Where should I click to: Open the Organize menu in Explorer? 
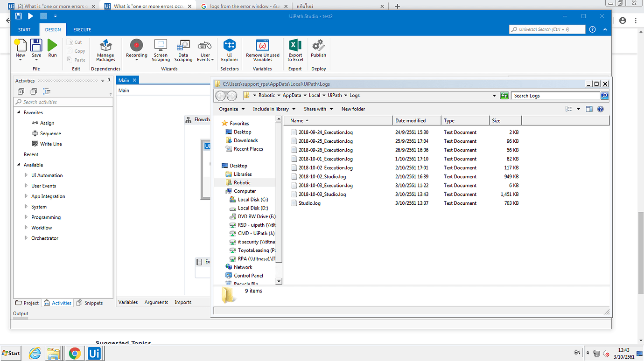pyautogui.click(x=231, y=109)
